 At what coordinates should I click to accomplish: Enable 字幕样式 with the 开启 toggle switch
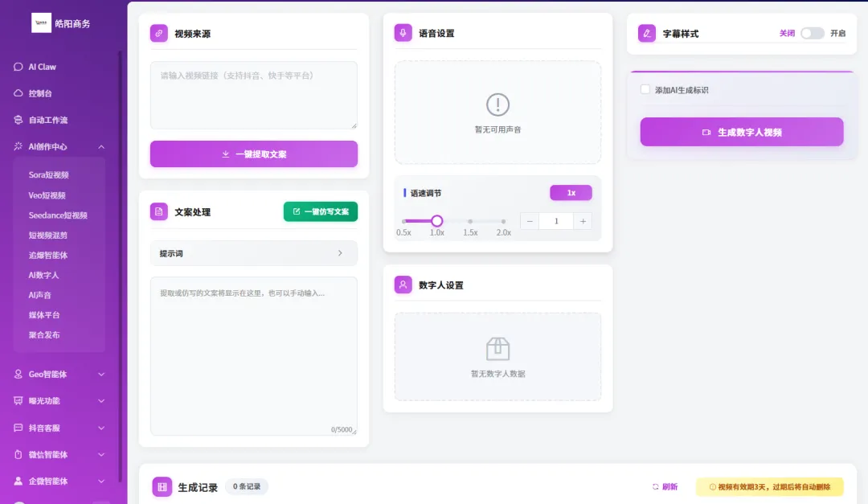click(x=813, y=33)
